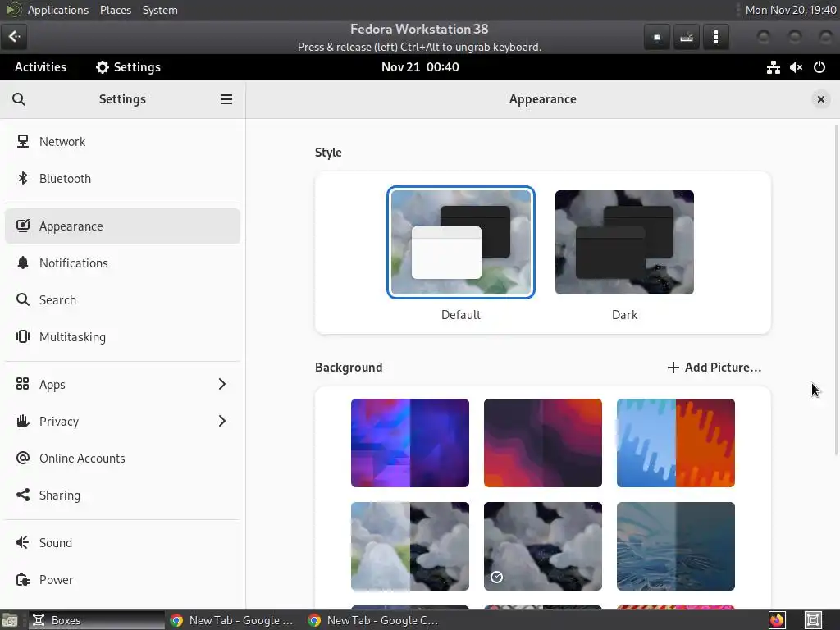Open the System menu
The image size is (840, 630).
pyautogui.click(x=160, y=10)
